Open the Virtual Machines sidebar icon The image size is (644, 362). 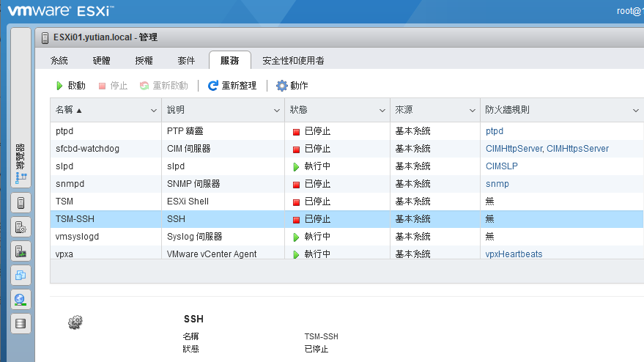click(x=21, y=276)
